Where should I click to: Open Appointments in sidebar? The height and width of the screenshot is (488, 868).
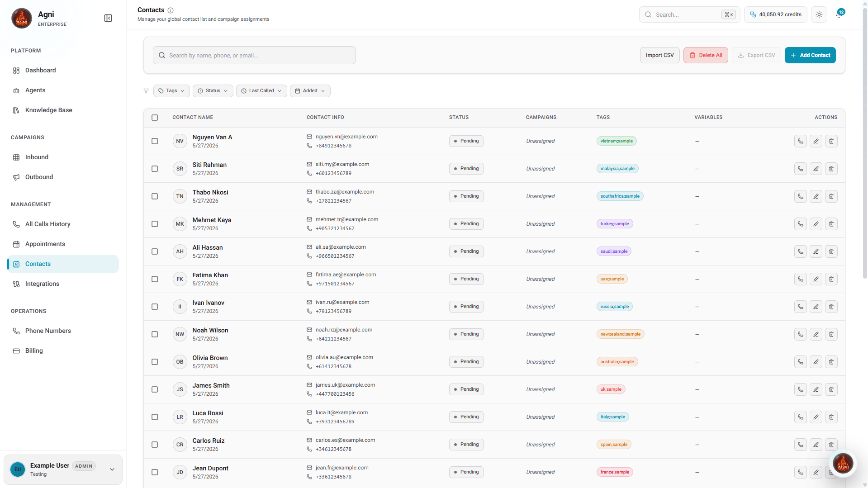63,244
